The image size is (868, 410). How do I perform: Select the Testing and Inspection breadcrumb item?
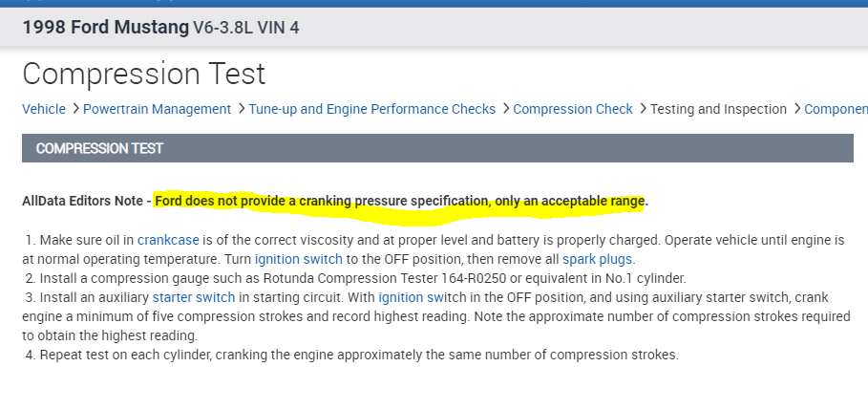[718, 109]
